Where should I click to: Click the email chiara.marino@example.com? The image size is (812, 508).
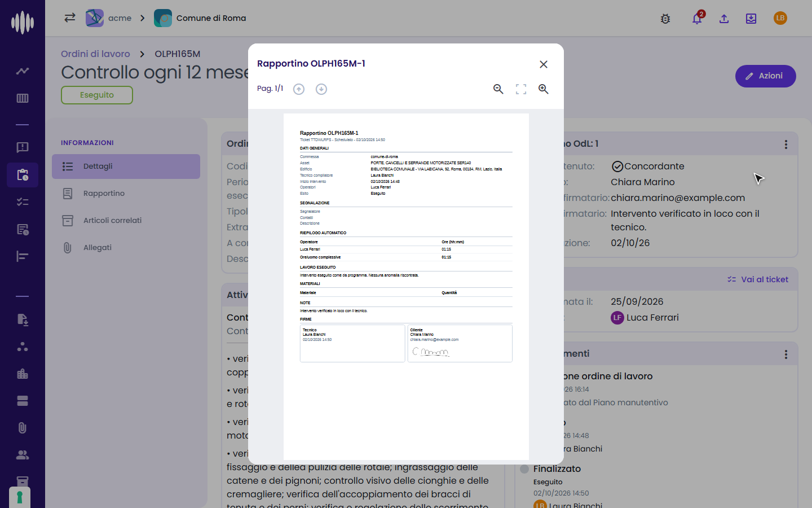pyautogui.click(x=678, y=198)
